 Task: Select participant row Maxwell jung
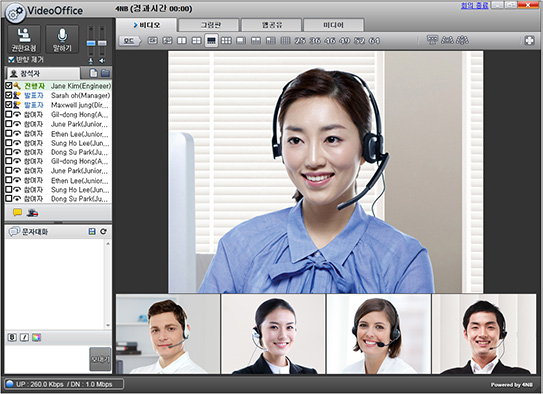(x=58, y=105)
